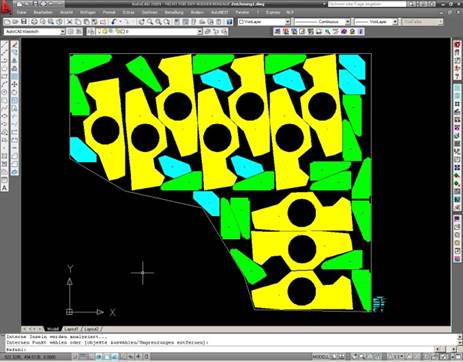
Task: Select the Erase tool in Modify toolbar
Action: point(14,44)
